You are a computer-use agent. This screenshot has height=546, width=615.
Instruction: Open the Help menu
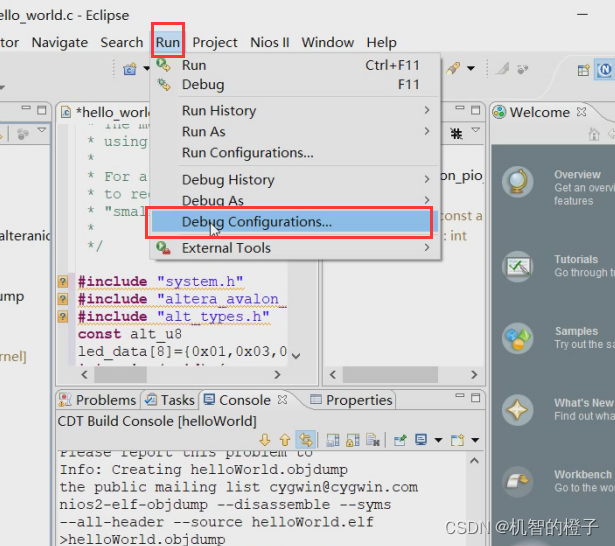pyautogui.click(x=381, y=42)
